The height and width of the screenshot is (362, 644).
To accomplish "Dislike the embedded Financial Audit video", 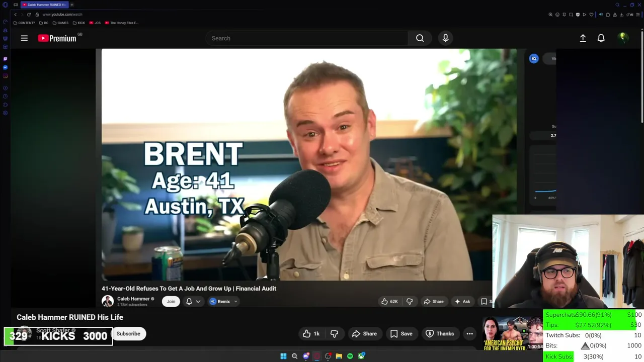I will tap(410, 302).
